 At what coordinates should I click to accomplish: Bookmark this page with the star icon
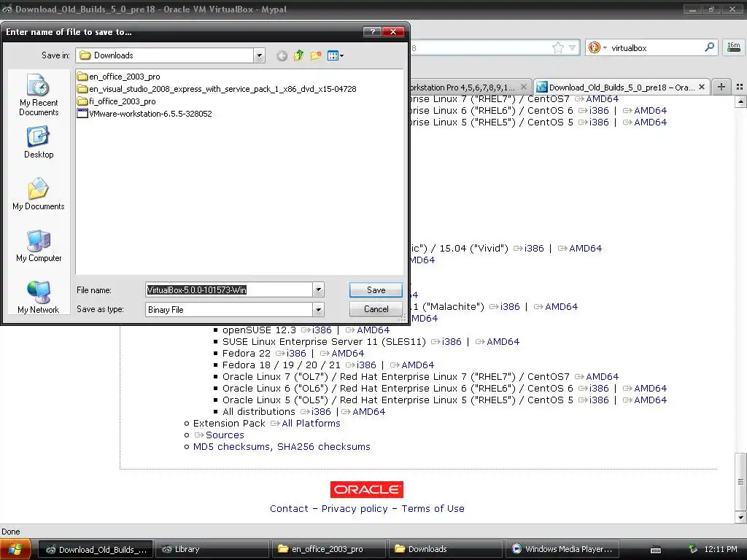pyautogui.click(x=557, y=47)
